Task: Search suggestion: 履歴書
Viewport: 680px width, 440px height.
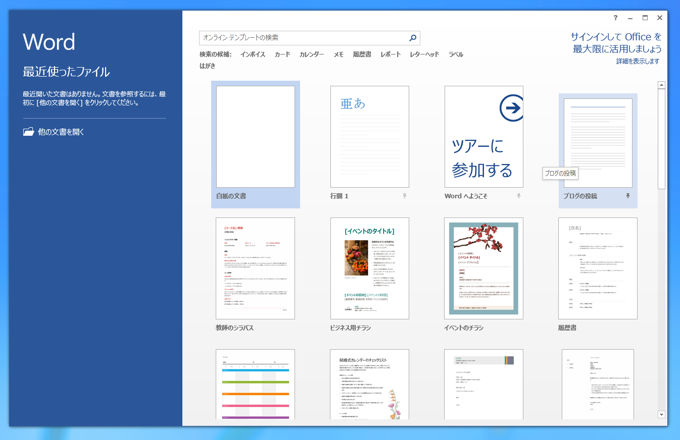Action: [362, 54]
